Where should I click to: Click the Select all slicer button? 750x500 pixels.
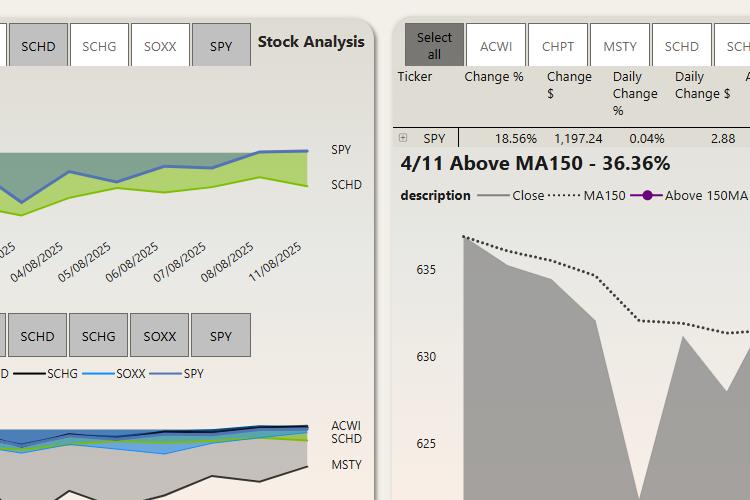434,45
